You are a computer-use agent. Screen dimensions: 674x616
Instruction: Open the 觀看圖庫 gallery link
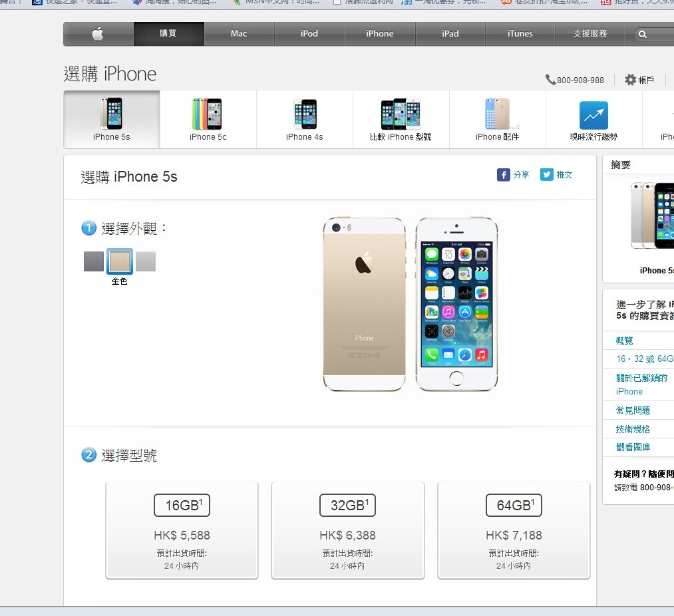[x=633, y=447]
